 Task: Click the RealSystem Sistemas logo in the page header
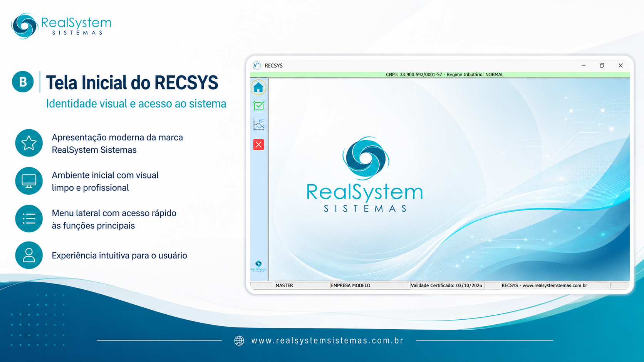click(x=61, y=26)
